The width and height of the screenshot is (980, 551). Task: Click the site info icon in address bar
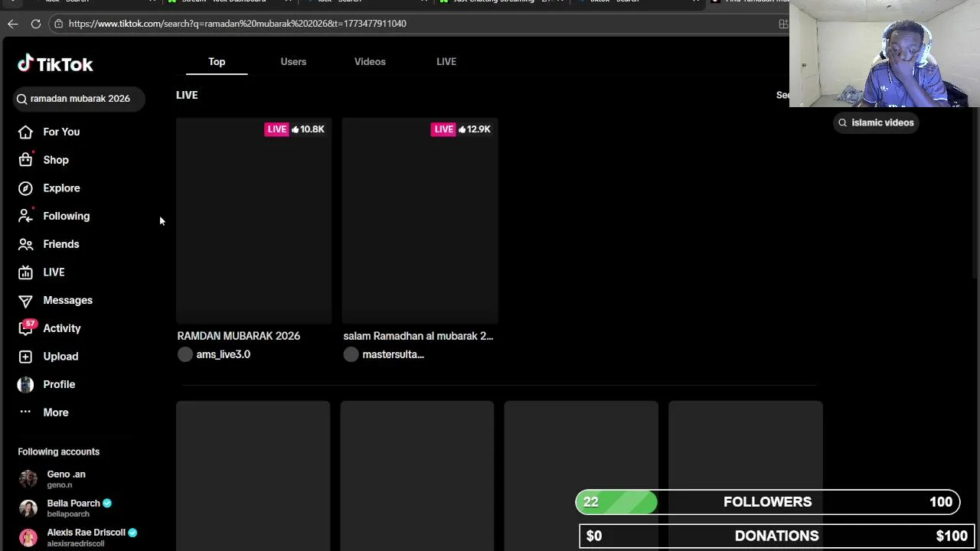point(58,24)
